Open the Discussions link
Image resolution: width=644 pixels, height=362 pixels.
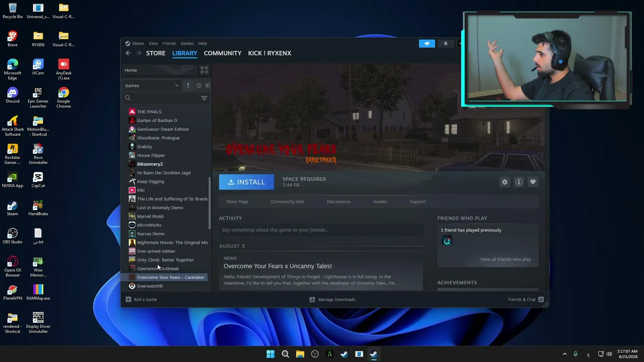coord(339,202)
